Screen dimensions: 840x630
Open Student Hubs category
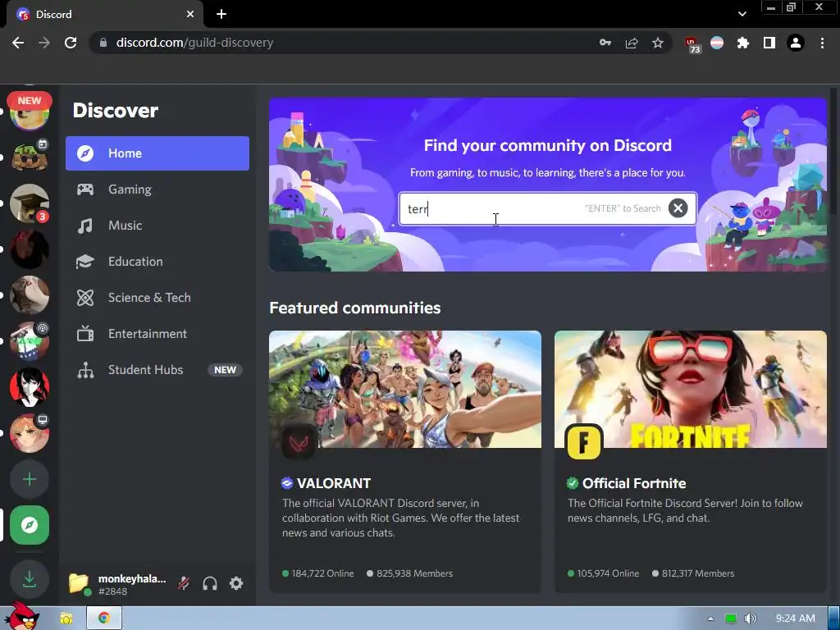(157, 370)
